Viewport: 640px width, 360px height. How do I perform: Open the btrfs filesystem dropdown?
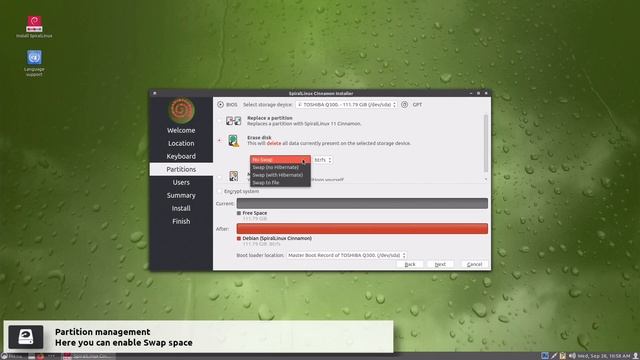(322, 160)
